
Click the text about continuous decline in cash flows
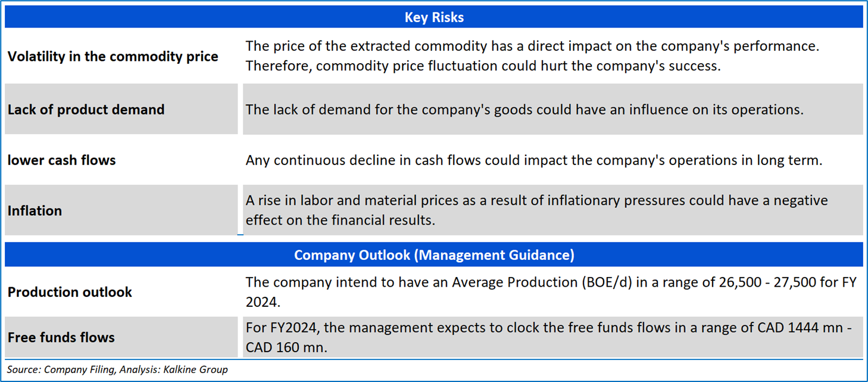(533, 160)
